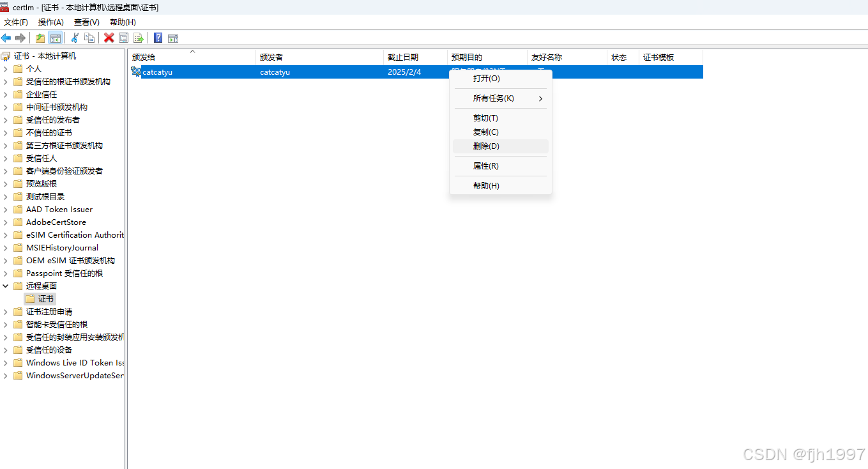Open 所有任务(K) submenu in context menu

coord(501,98)
